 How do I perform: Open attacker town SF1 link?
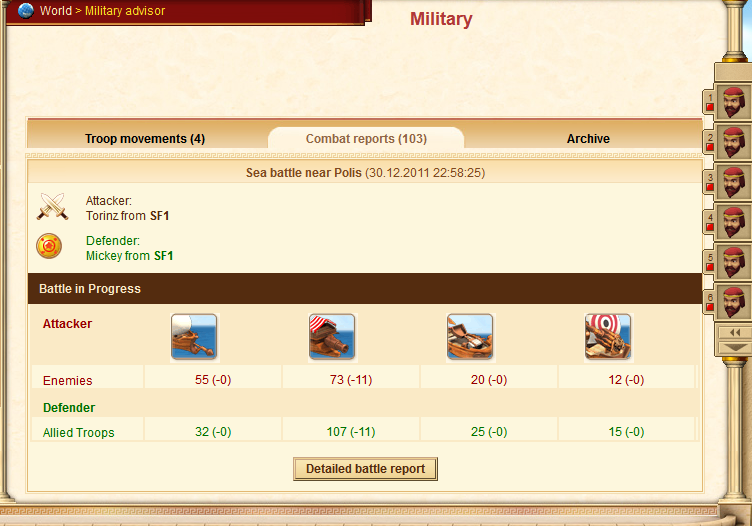160,216
